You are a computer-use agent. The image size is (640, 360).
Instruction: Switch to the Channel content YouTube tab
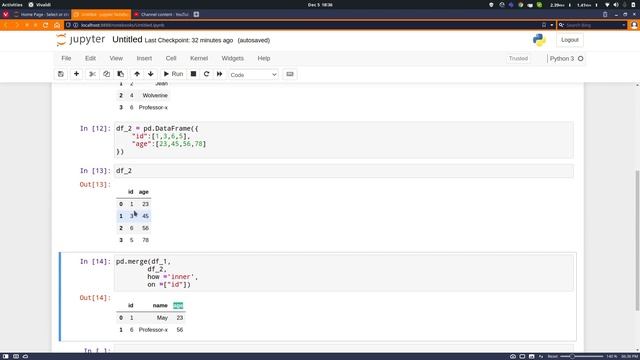pos(162,14)
